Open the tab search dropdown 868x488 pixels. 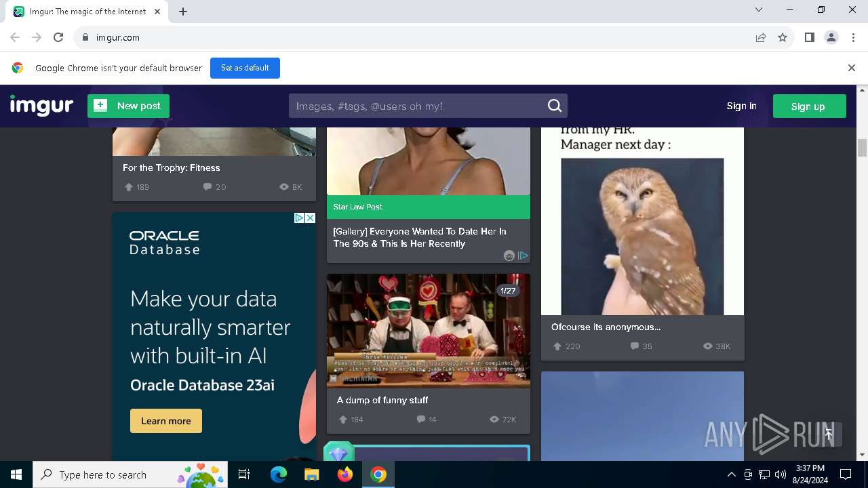click(x=759, y=10)
